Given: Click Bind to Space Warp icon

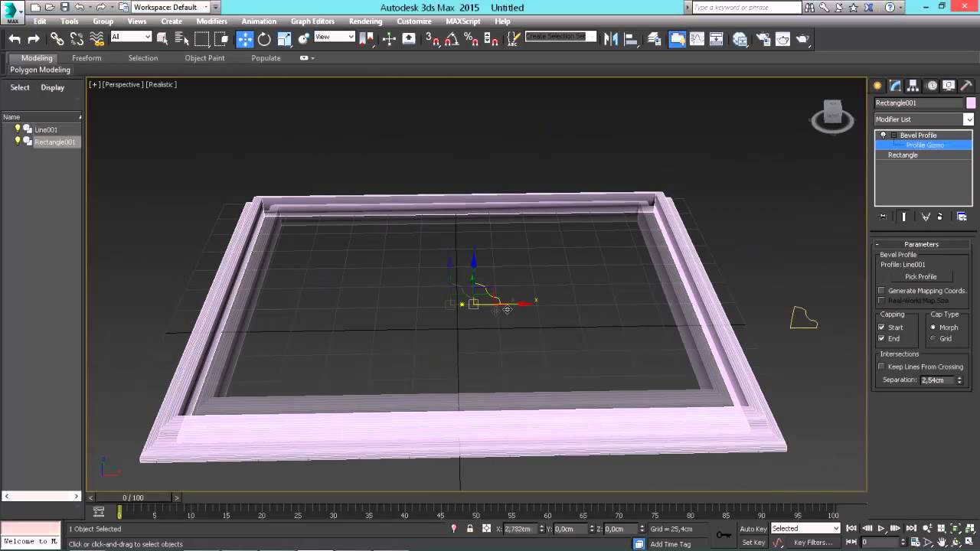Looking at the screenshot, I should point(97,39).
